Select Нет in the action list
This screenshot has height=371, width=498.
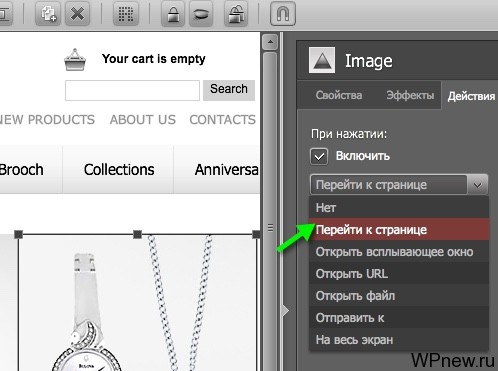pos(399,207)
